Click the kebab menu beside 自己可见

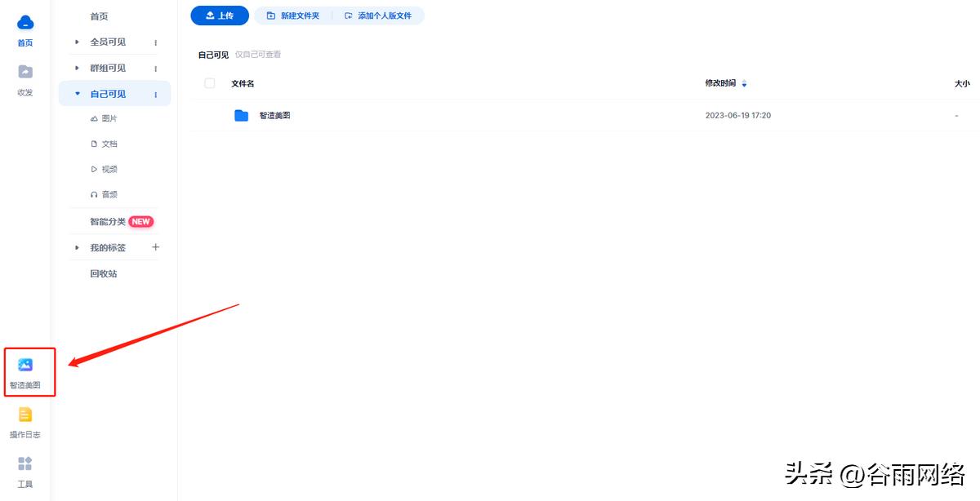point(155,94)
